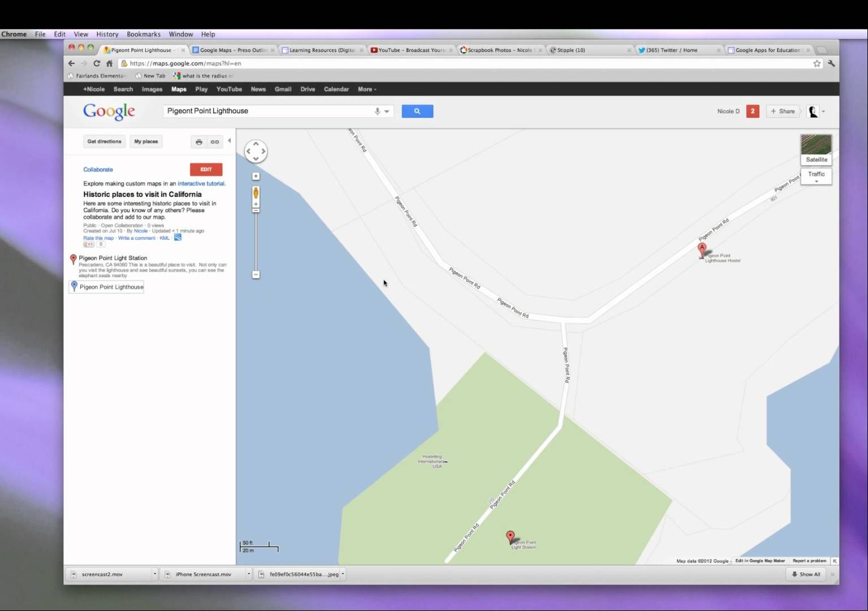The width and height of the screenshot is (868, 611).
Task: Open dropdown arrow for the jpeg download
Action: (x=343, y=574)
